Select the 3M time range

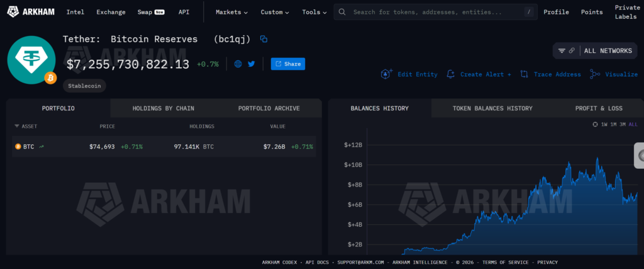click(x=623, y=124)
